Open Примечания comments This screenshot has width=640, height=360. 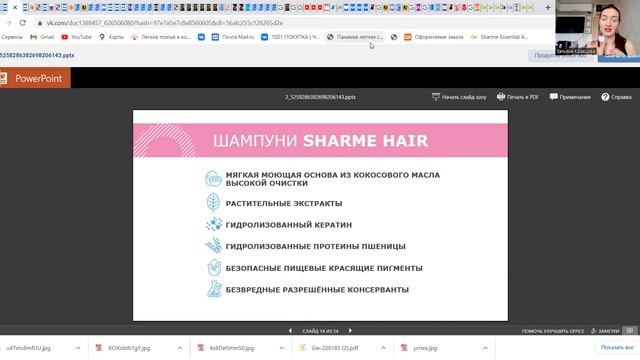point(570,97)
